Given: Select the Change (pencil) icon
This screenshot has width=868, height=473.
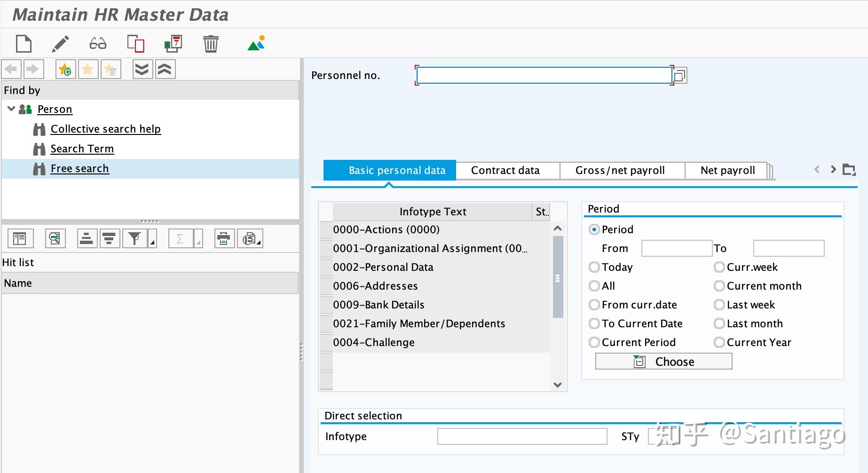Looking at the screenshot, I should [60, 43].
